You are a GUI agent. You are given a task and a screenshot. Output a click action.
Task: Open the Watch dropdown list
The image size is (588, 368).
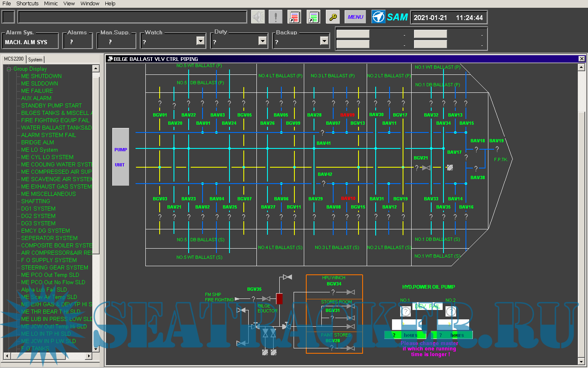point(200,41)
